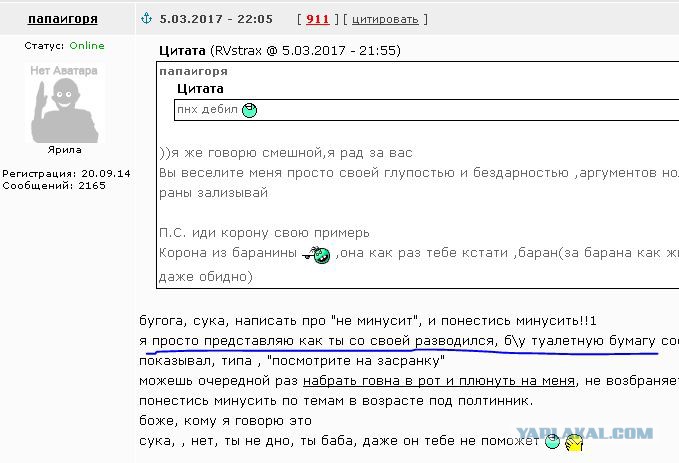Click the quoted name папаигоря inside quote box
The image size is (679, 463).
tap(193, 71)
